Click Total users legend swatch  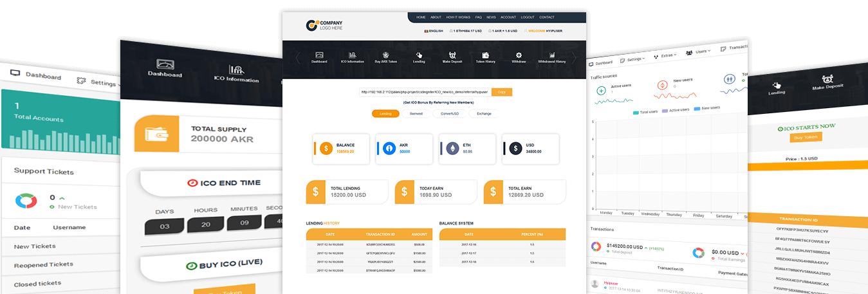(x=636, y=113)
